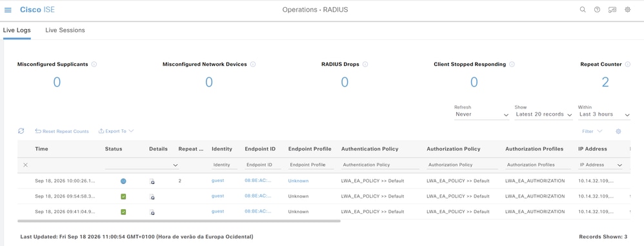Viewport: 644px width, 246px height.
Task: Click the Authentication Policy filter input field
Action: 380,165
